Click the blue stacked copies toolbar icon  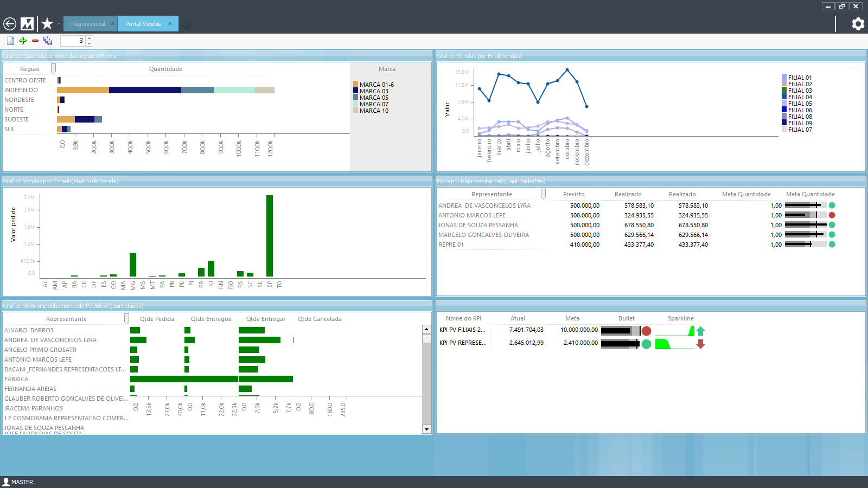(48, 41)
